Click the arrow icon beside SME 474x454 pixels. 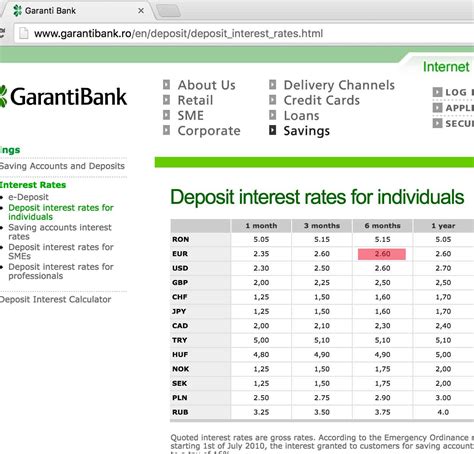click(166, 115)
